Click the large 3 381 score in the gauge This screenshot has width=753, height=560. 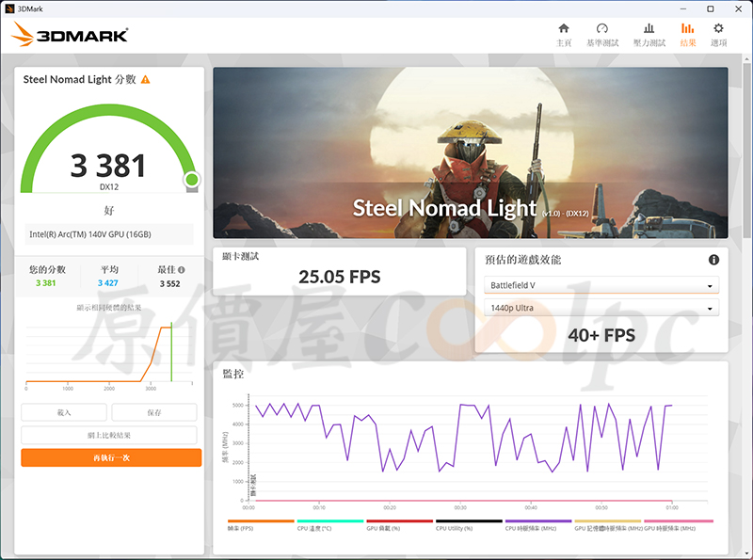108,166
